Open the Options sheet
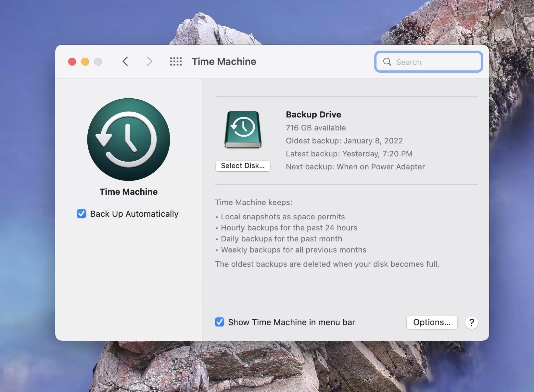Screen dimensions: 534x392 click(431, 322)
